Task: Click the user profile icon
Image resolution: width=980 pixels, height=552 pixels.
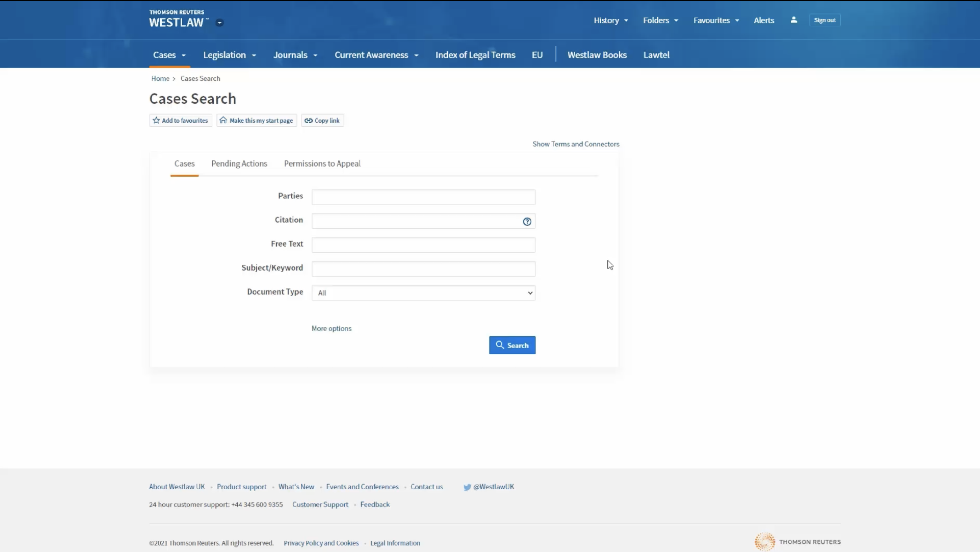Action: 794,20
